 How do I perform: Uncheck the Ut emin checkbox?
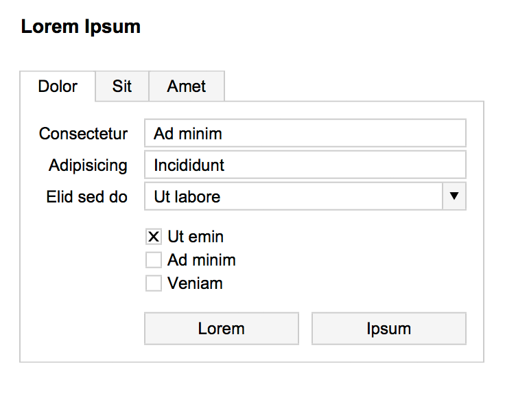154,237
